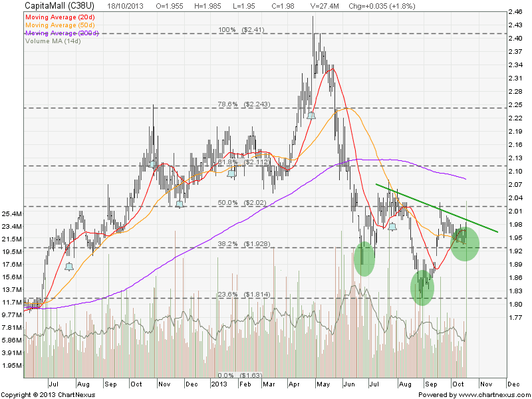Click the bell marker in January 2013
The image size is (532, 399).
point(231,174)
